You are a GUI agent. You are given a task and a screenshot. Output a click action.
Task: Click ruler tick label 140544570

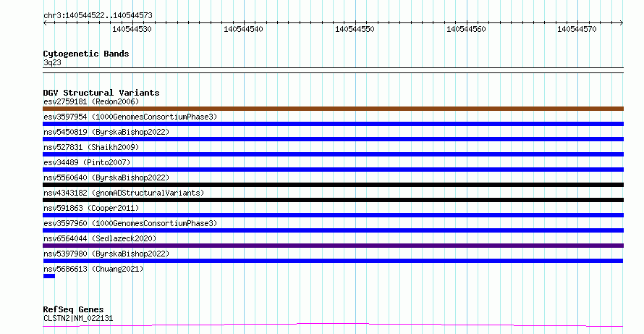[x=577, y=29]
